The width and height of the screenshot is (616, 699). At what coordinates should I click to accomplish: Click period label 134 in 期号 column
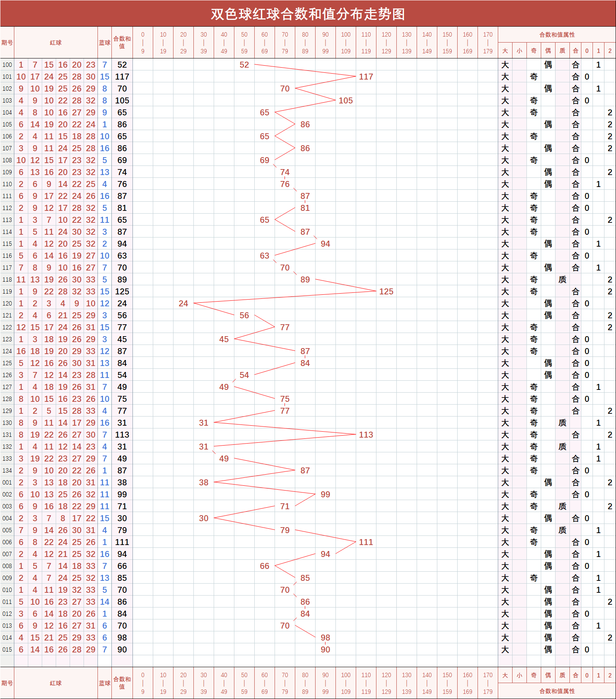pyautogui.click(x=7, y=470)
